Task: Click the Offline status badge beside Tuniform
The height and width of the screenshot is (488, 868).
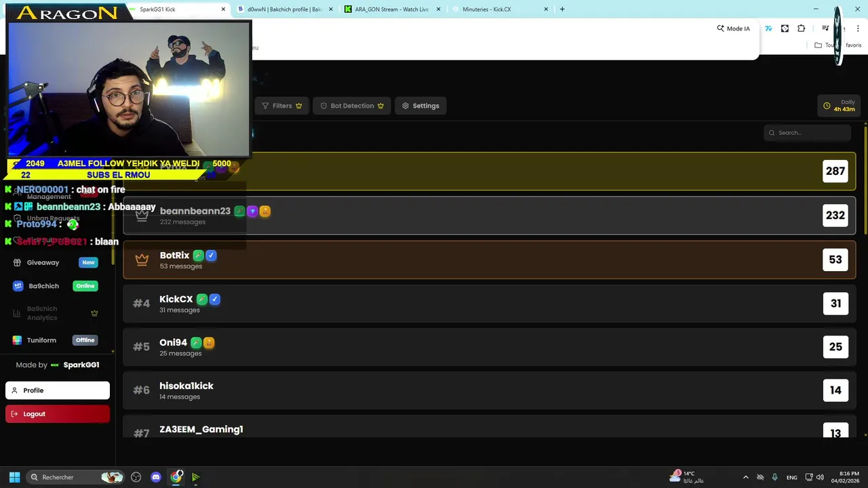Action: coord(85,340)
